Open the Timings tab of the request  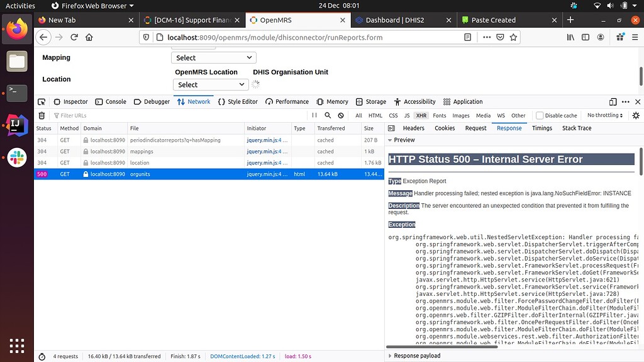tap(541, 128)
